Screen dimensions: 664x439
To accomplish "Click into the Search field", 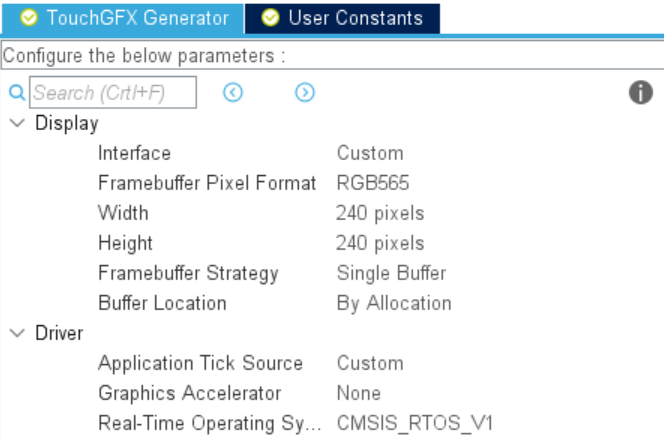I will pos(113,92).
